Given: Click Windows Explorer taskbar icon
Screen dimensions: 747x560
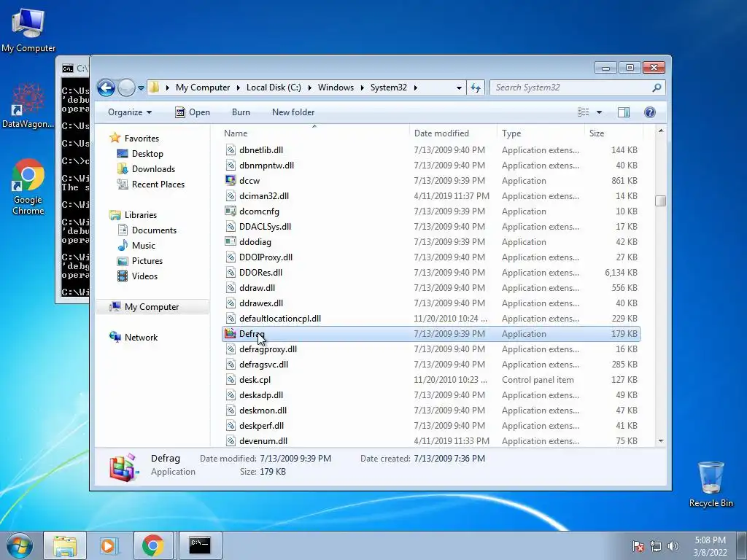Looking at the screenshot, I should click(x=65, y=545).
